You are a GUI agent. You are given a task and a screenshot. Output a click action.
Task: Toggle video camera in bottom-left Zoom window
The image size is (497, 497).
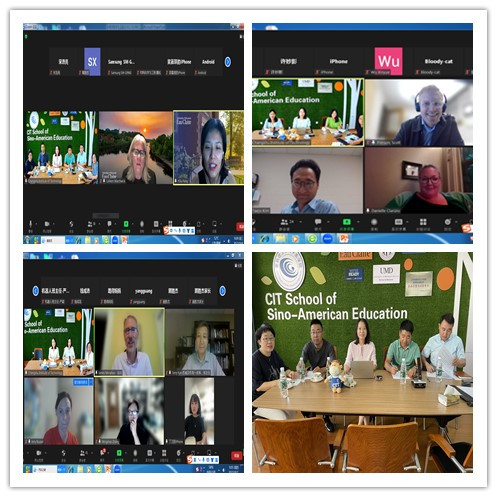[38, 453]
